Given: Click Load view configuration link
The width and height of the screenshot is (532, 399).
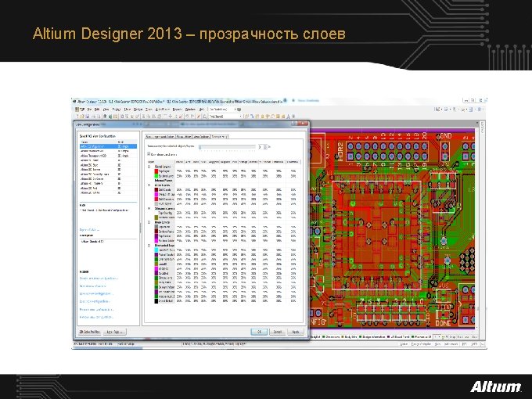Looking at the screenshot, I should (x=95, y=301).
